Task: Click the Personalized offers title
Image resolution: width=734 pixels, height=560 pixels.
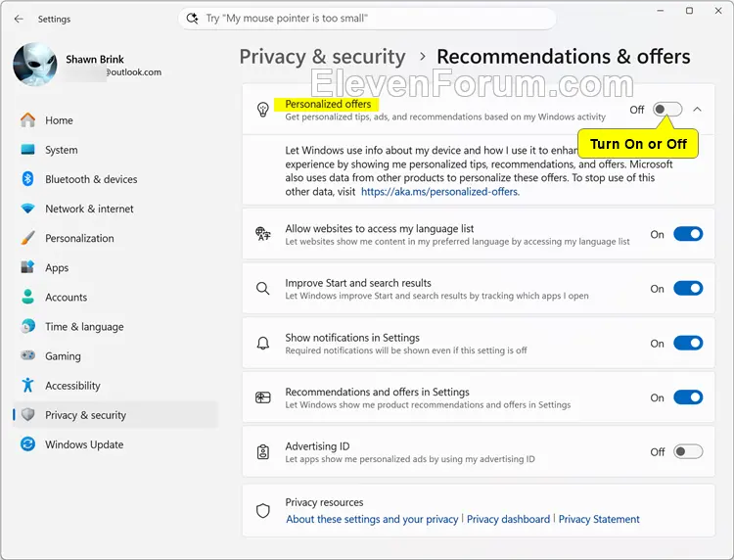Action: click(x=328, y=104)
